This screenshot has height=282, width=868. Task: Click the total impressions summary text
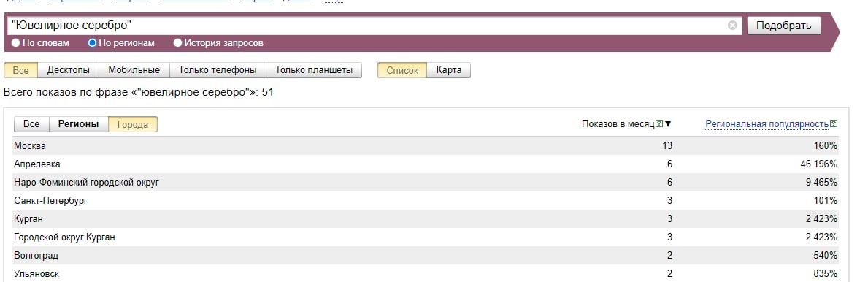coord(139,92)
